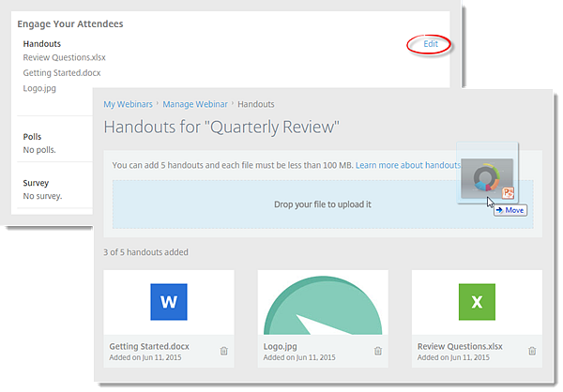Click the Handouts breadcrumb item

click(x=256, y=104)
